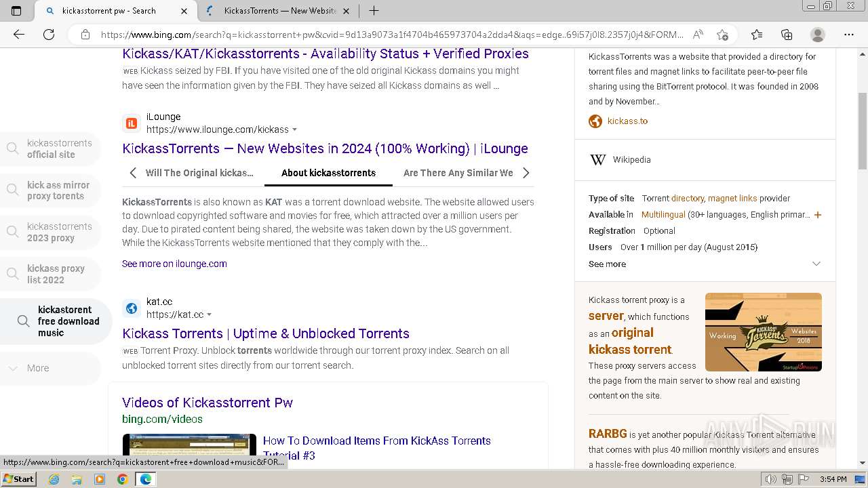
Task: Expand the 'More' related searches chevron
Action: click(x=13, y=368)
